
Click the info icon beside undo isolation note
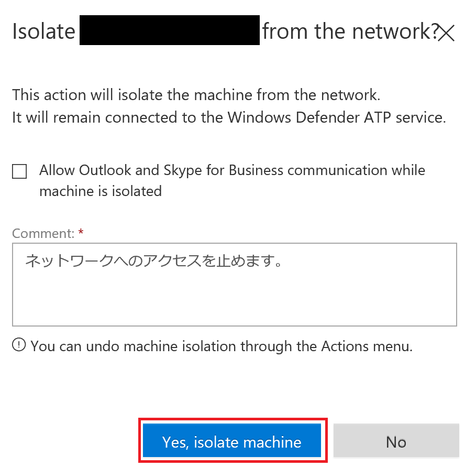click(x=19, y=345)
